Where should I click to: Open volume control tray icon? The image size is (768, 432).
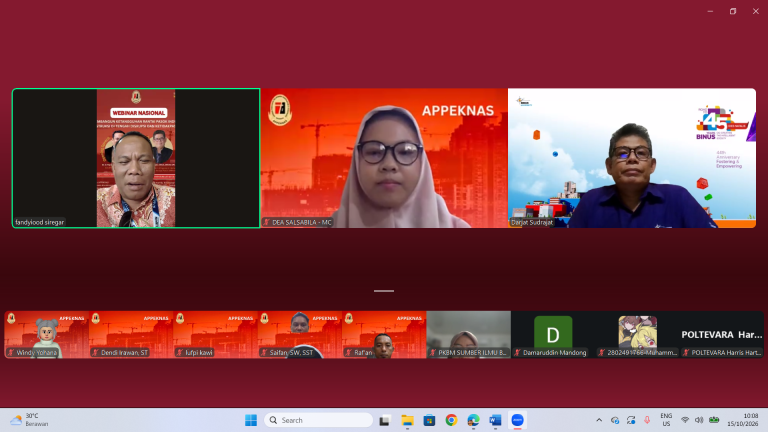699,420
